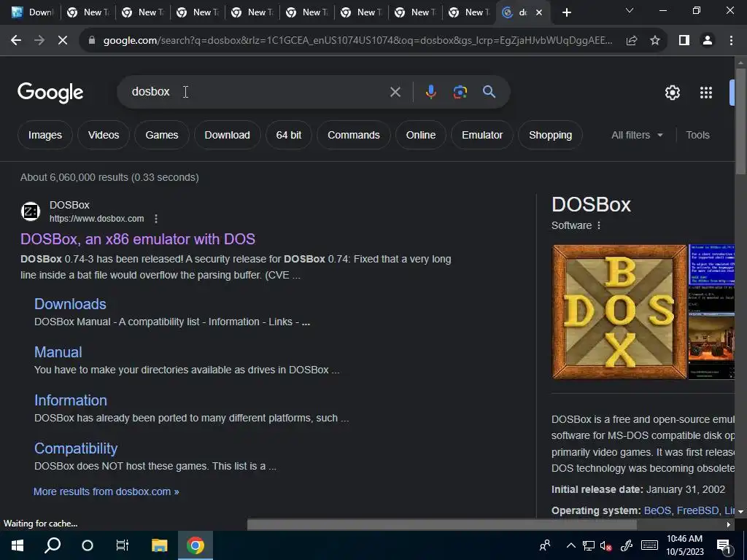Viewport: 747px width, 560px height.
Task: Select the 64 bit filter chip
Action: (x=289, y=135)
